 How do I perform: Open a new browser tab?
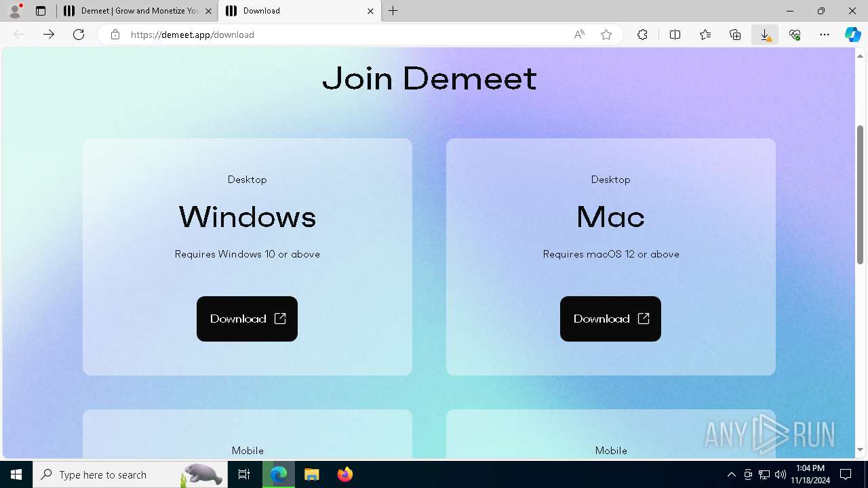click(393, 11)
